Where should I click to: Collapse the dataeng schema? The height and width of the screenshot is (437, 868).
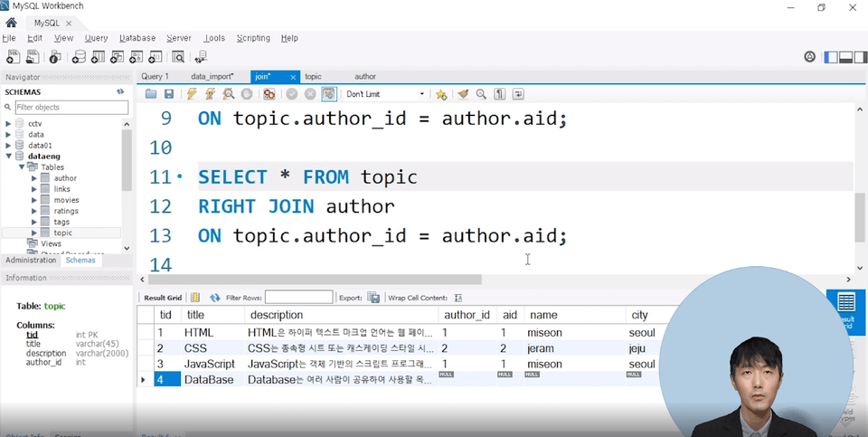[x=9, y=157]
